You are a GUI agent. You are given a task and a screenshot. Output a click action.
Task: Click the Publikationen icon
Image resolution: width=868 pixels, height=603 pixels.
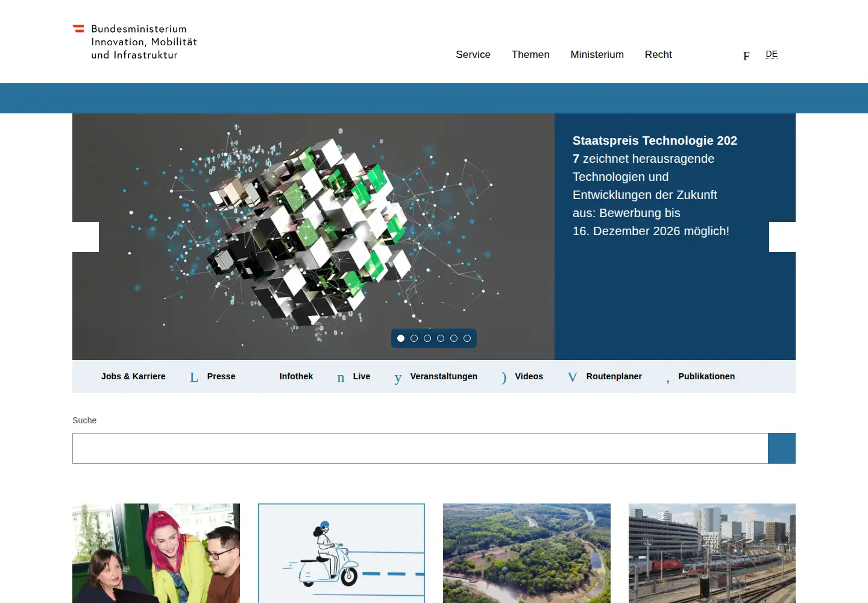[x=668, y=380]
